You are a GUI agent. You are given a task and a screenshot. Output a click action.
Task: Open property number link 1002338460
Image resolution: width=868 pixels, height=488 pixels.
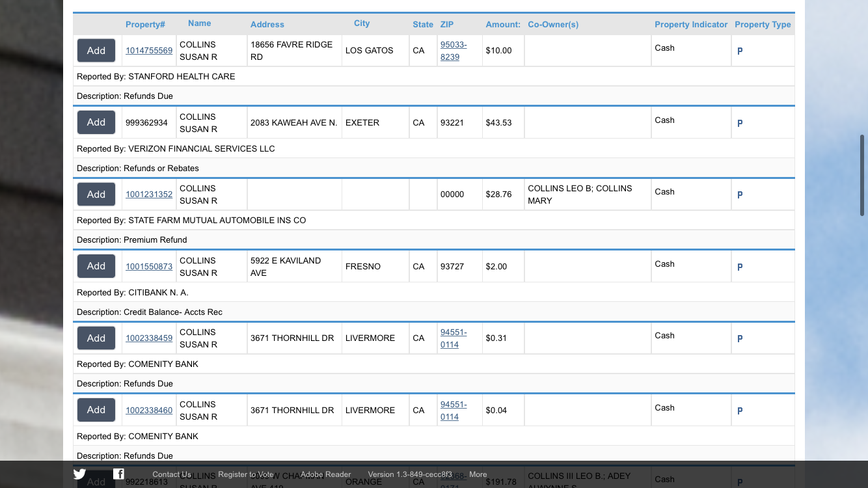[149, 411]
